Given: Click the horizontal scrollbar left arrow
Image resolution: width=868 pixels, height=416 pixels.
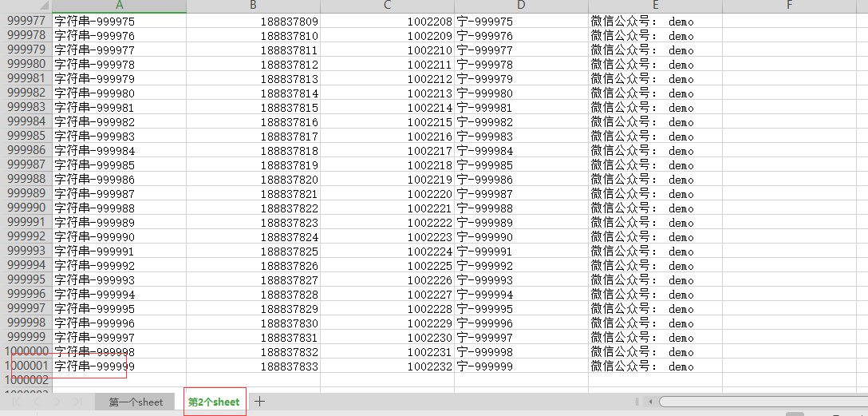Looking at the screenshot, I should (650, 402).
